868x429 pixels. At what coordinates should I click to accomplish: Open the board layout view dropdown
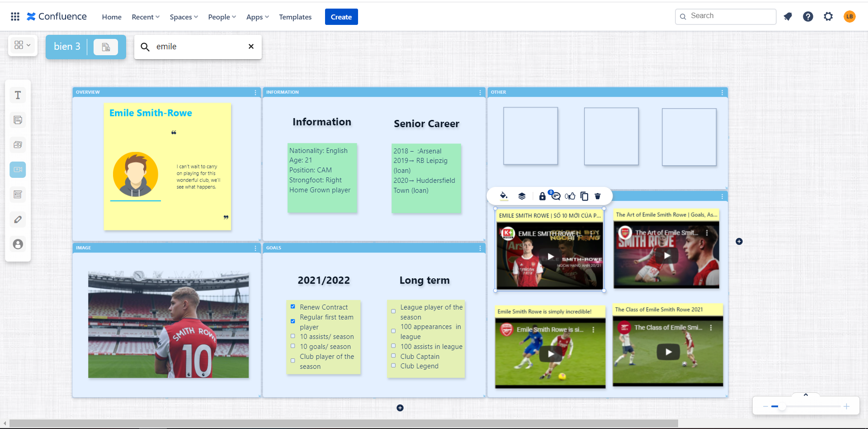(x=22, y=45)
